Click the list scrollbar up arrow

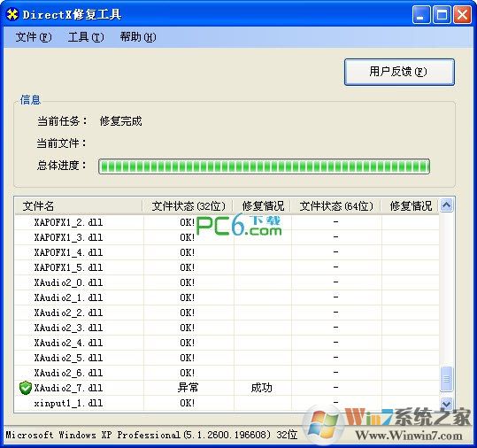[446, 205]
